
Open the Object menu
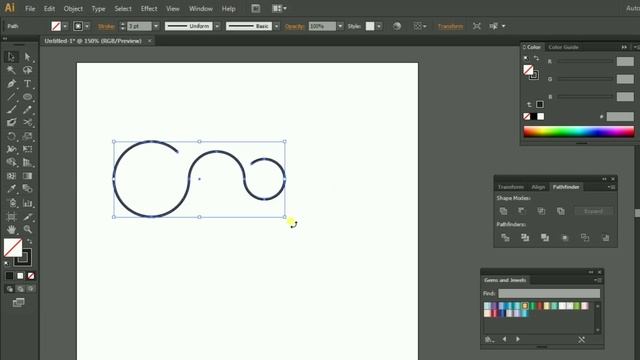(x=73, y=9)
